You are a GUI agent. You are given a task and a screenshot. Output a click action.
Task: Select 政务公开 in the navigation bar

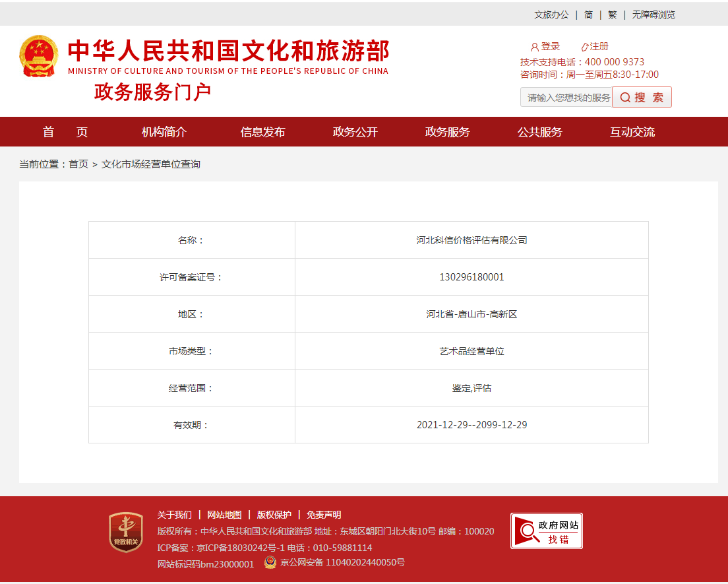(355, 132)
